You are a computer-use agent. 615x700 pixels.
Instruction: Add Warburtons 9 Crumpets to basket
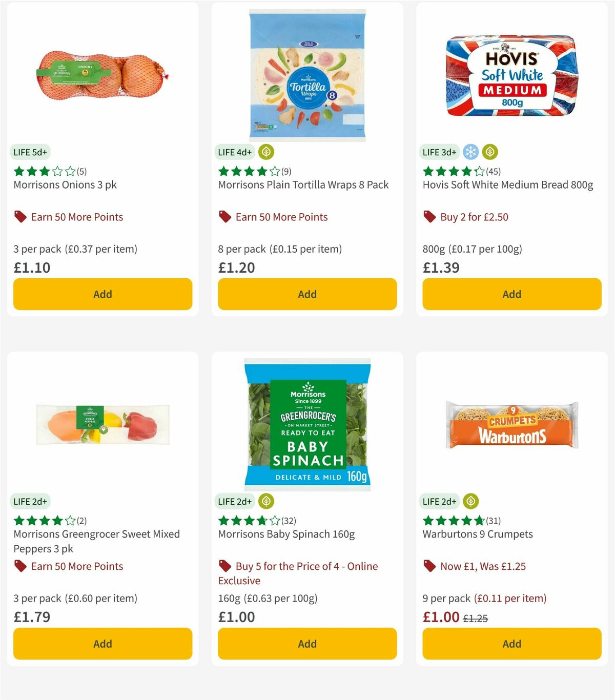tap(511, 644)
